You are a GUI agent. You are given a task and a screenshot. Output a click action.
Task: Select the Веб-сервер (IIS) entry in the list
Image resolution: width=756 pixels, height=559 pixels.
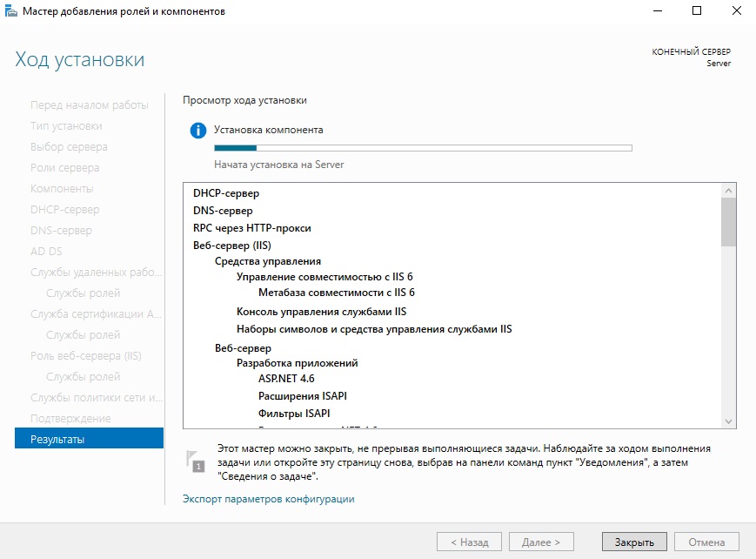click(232, 246)
